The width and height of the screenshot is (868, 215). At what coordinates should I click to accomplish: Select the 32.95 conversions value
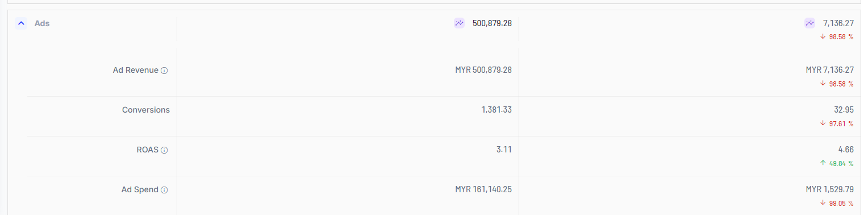click(x=844, y=110)
